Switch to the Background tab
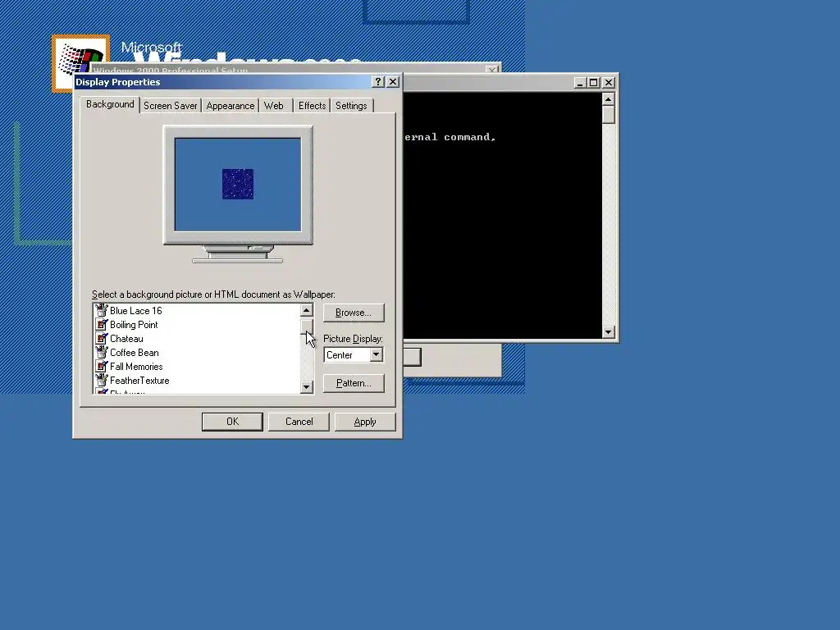This screenshot has height=630, width=840. point(110,104)
